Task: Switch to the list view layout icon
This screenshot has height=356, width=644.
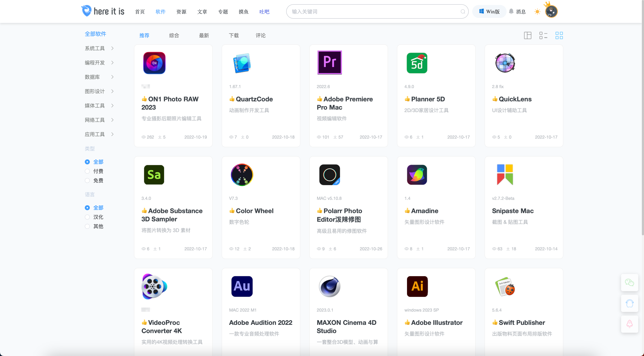Action: coord(543,35)
